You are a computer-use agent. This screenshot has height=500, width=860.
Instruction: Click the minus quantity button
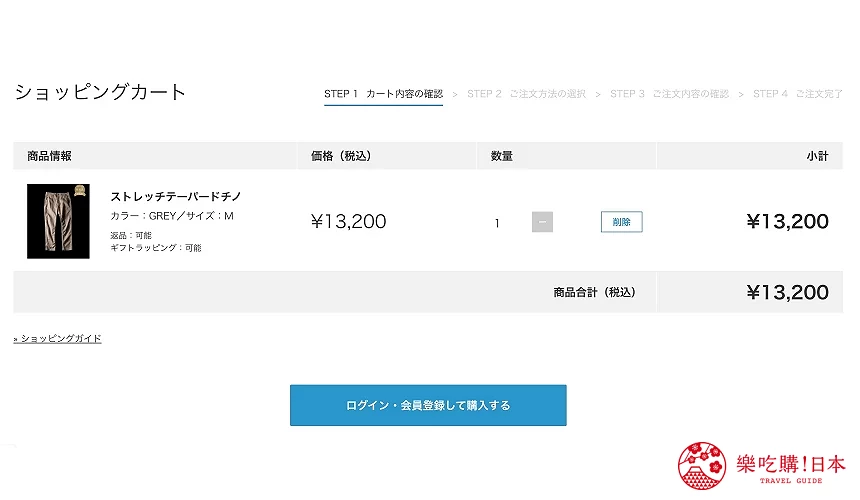[542, 222]
